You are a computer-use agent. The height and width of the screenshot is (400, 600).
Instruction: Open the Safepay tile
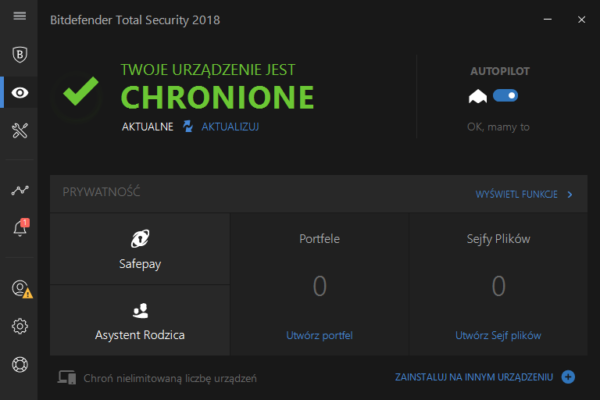point(140,249)
